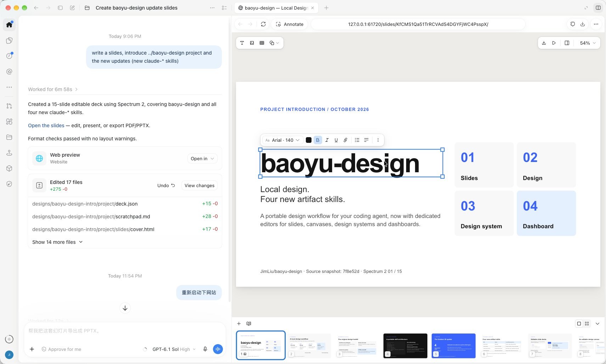
Task: Open the folder icon in the left sidebar
Action: click(x=9, y=137)
